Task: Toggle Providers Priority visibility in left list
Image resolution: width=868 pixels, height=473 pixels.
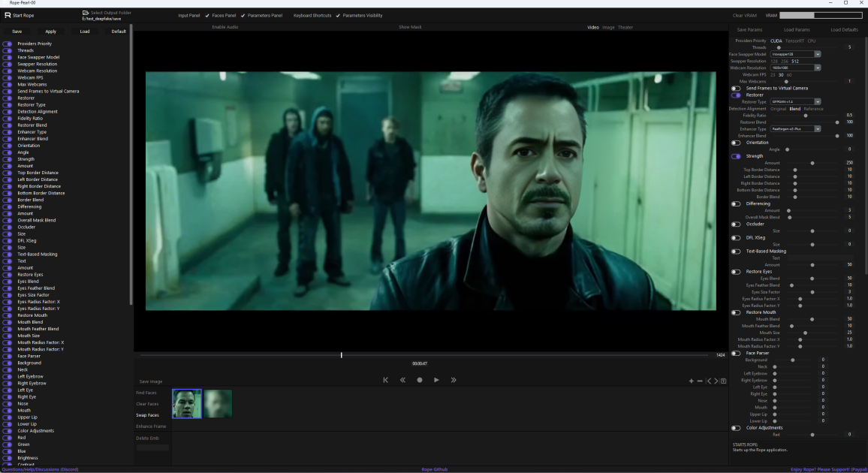Action: coord(8,44)
